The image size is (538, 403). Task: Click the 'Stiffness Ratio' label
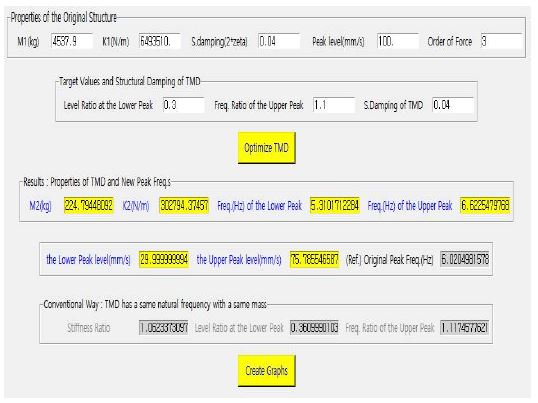click(89, 328)
